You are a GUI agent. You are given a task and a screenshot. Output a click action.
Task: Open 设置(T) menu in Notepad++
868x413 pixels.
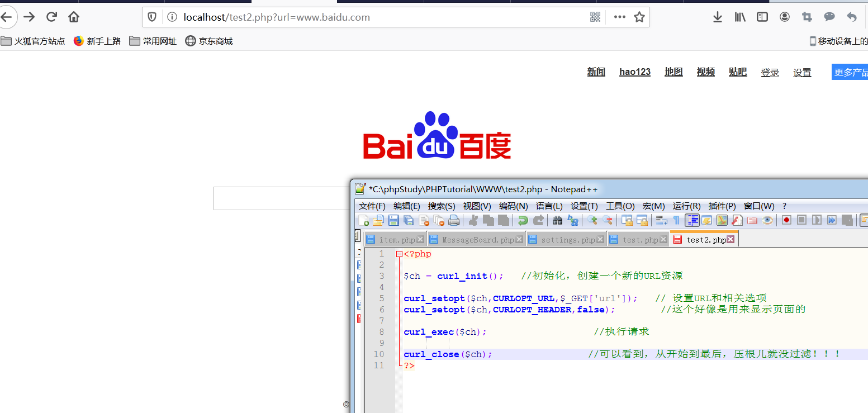pyautogui.click(x=584, y=206)
